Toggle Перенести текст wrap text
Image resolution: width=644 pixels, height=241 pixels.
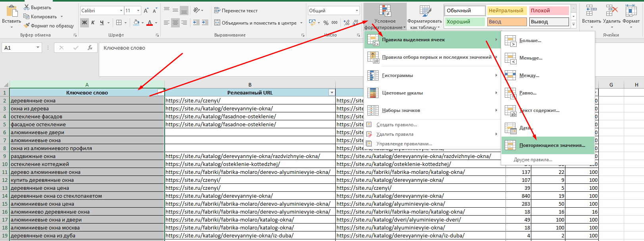[x=236, y=11]
